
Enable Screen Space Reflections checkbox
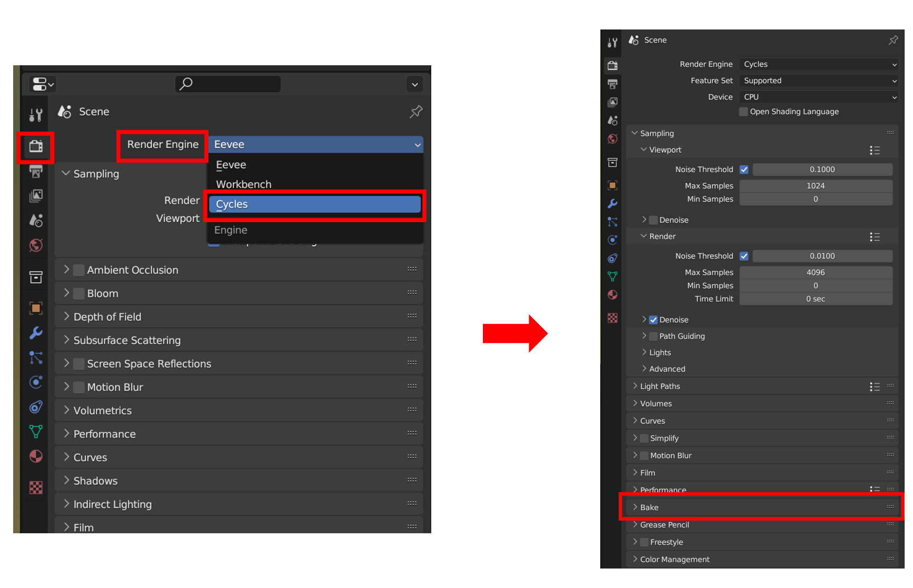79,364
